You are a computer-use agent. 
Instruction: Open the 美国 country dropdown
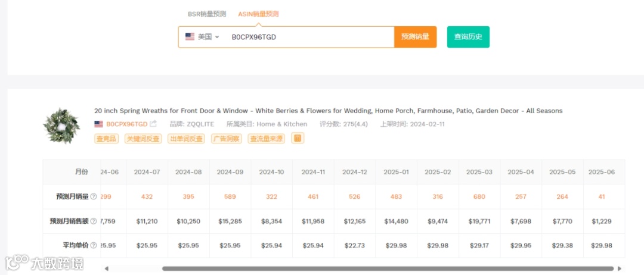(x=202, y=37)
